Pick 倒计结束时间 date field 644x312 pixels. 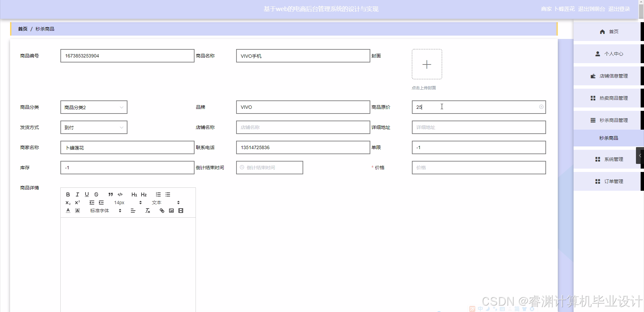pyautogui.click(x=270, y=168)
